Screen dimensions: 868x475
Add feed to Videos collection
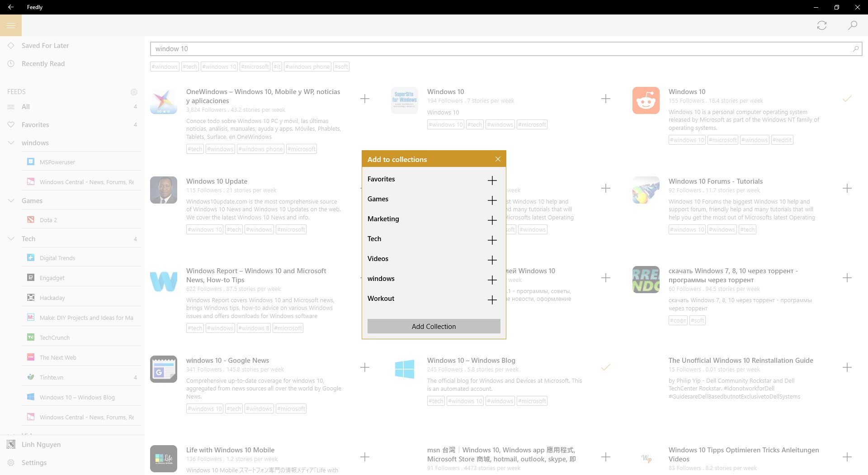point(492,260)
